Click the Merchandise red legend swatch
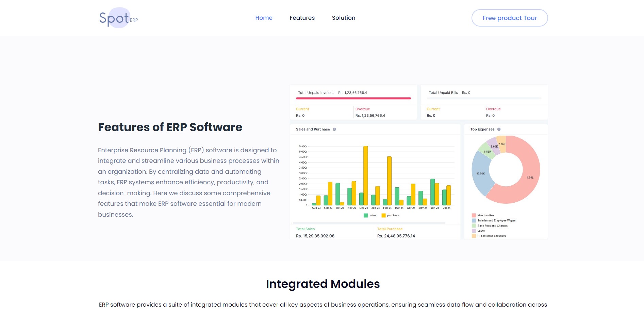The height and width of the screenshot is (309, 644). [x=474, y=215]
